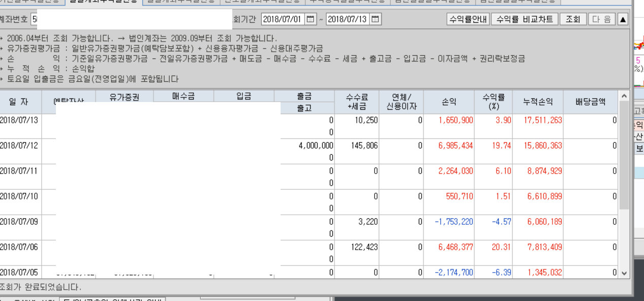Image resolution: width=644 pixels, height=301 pixels.
Task: Click the 다음 next button
Action: click(x=601, y=19)
